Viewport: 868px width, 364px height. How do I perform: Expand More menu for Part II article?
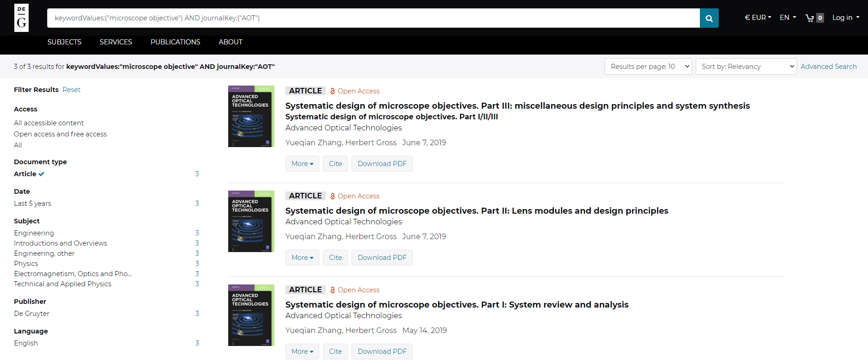coord(302,258)
